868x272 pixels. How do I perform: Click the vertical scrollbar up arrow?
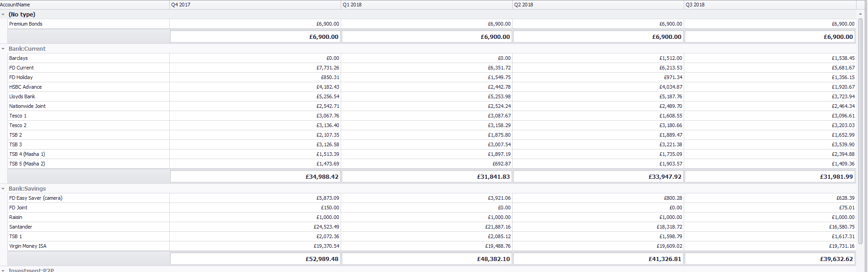point(860,14)
